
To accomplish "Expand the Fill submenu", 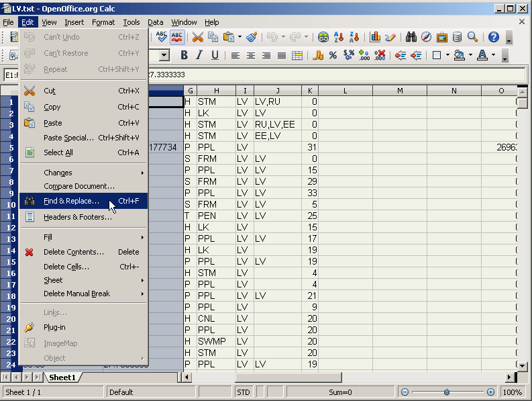I will click(x=84, y=237).
